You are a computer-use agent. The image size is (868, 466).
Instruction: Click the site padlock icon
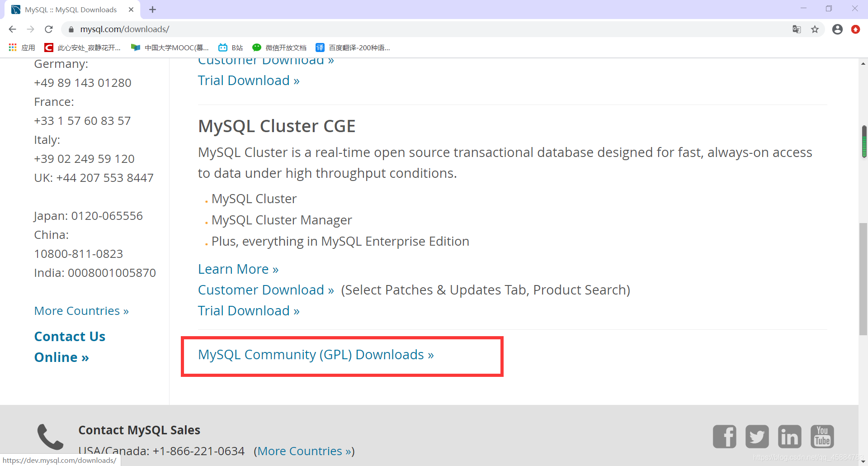pyautogui.click(x=71, y=29)
